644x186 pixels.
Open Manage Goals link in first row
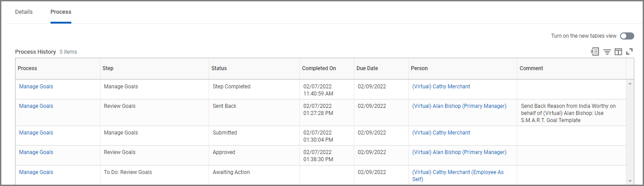(x=36, y=87)
